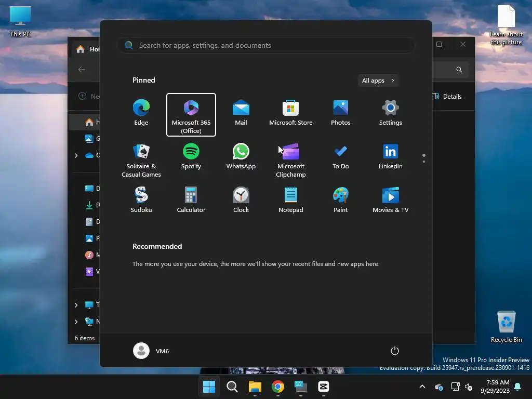532x399 pixels.
Task: Click the Windows Start button on taskbar
Action: (x=209, y=387)
